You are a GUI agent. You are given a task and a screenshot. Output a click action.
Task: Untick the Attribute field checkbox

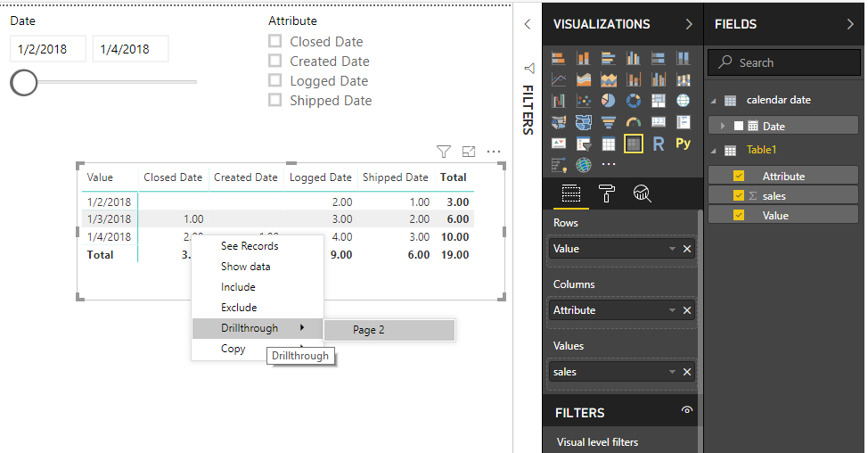tap(739, 176)
